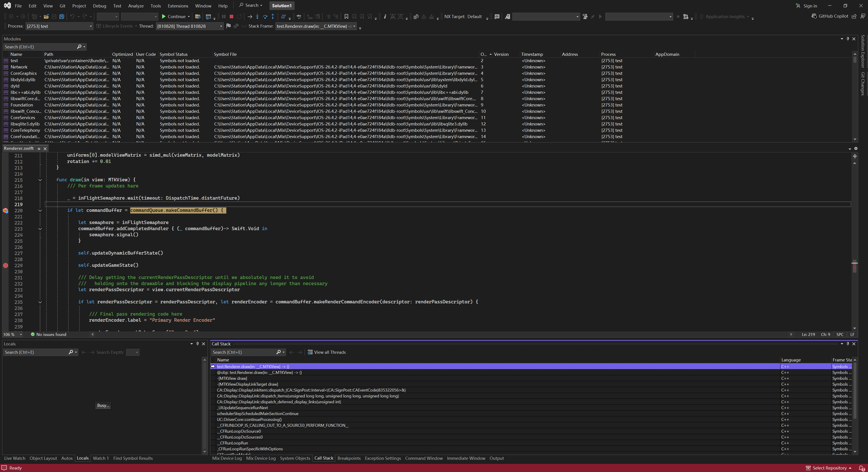Select the CoreGraphics row in Modules
The image size is (868, 472).
427,73
